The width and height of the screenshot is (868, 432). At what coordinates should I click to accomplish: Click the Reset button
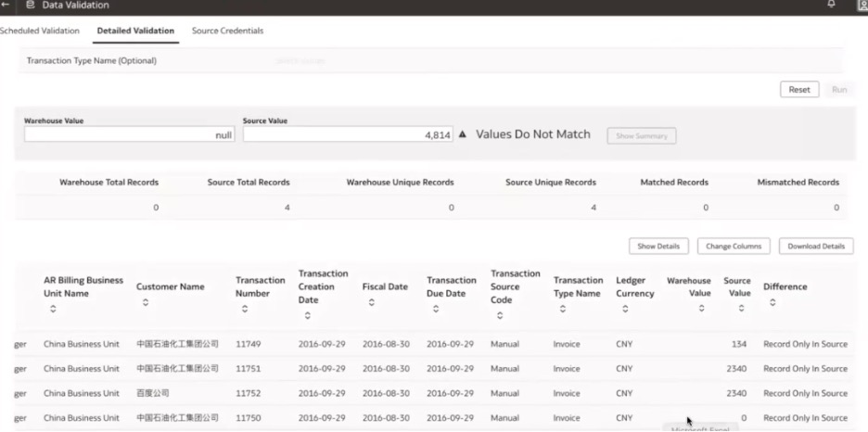[x=799, y=90]
